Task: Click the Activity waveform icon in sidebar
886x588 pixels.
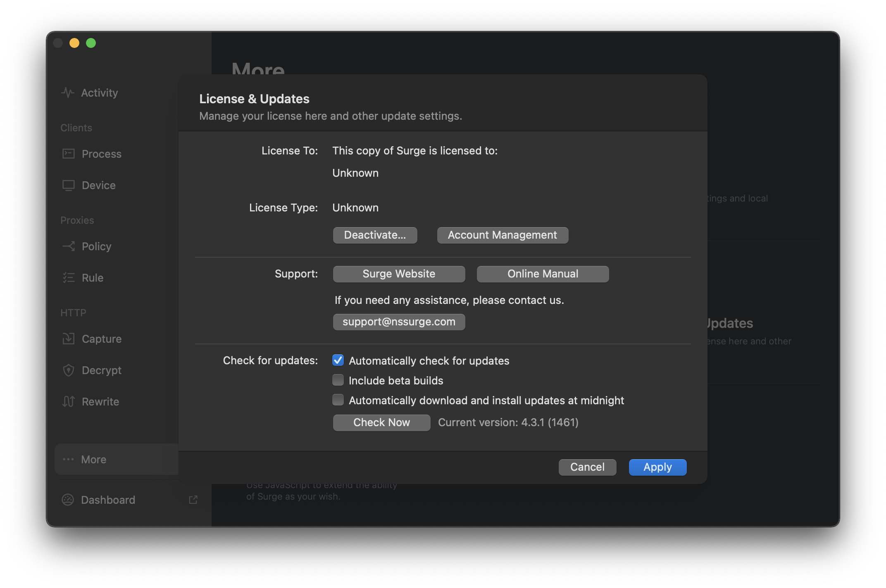Action: coord(68,92)
